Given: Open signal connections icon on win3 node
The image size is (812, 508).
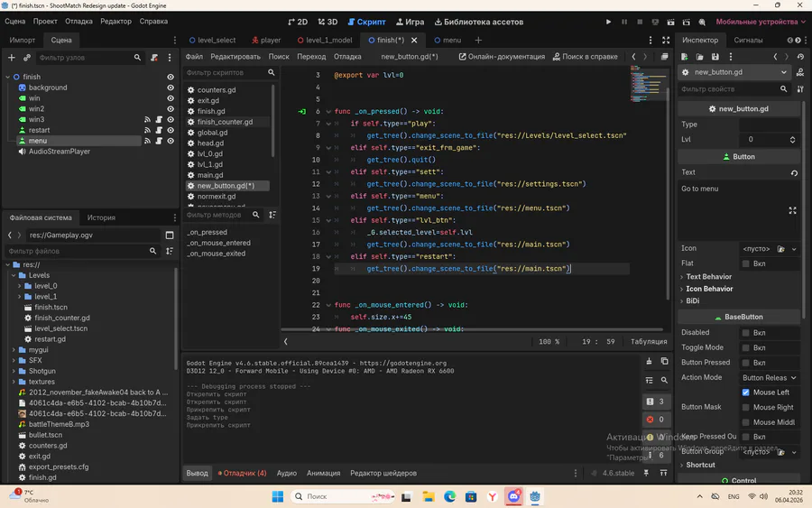Looking at the screenshot, I should (x=148, y=120).
